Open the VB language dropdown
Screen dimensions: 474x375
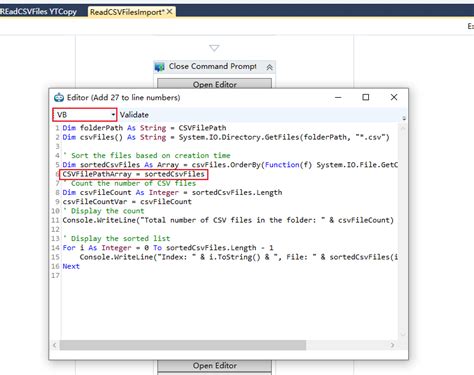(85, 115)
